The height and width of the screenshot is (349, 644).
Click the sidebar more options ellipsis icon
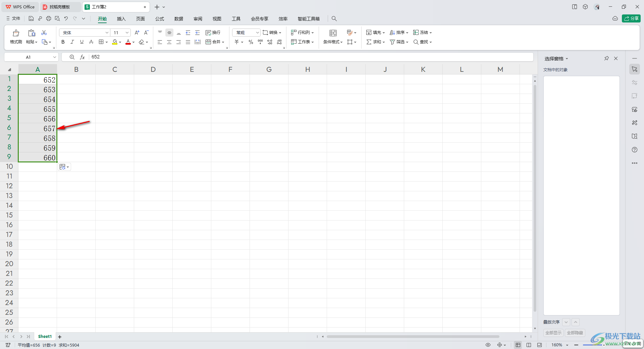pyautogui.click(x=635, y=163)
